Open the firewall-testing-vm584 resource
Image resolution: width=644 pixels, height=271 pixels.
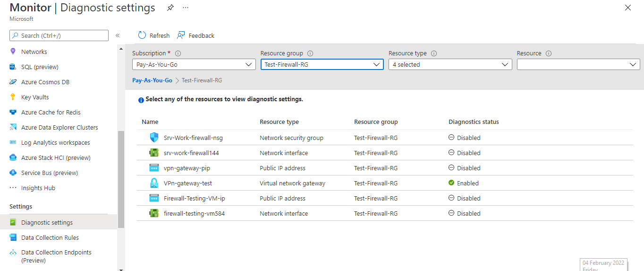click(x=194, y=213)
